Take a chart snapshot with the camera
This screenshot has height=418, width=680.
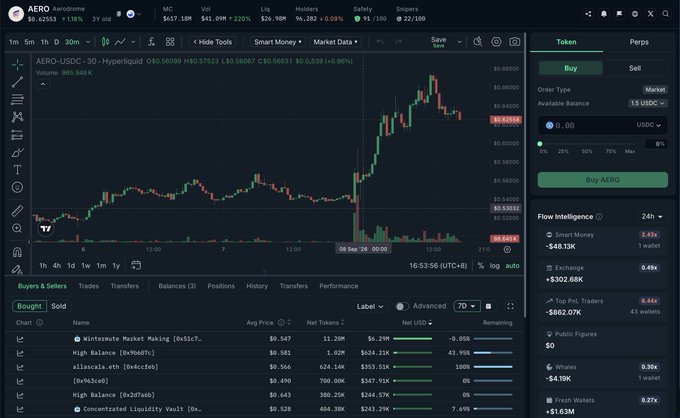pyautogui.click(x=515, y=42)
